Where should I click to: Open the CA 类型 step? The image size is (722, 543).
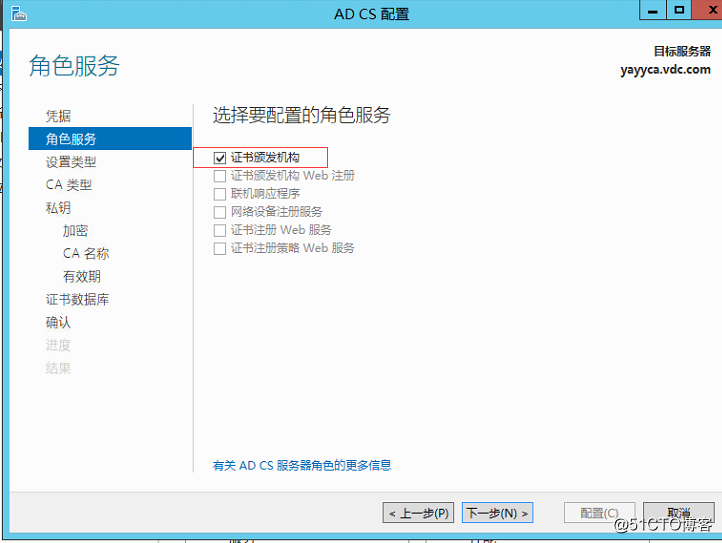pos(69,185)
